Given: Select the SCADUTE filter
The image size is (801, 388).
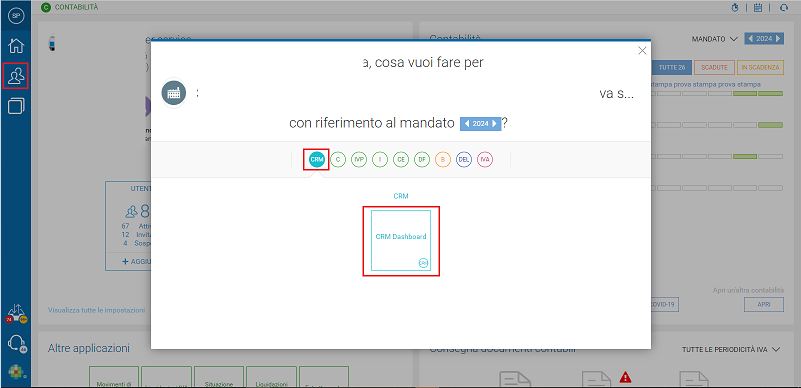Looking at the screenshot, I should click(x=714, y=67).
